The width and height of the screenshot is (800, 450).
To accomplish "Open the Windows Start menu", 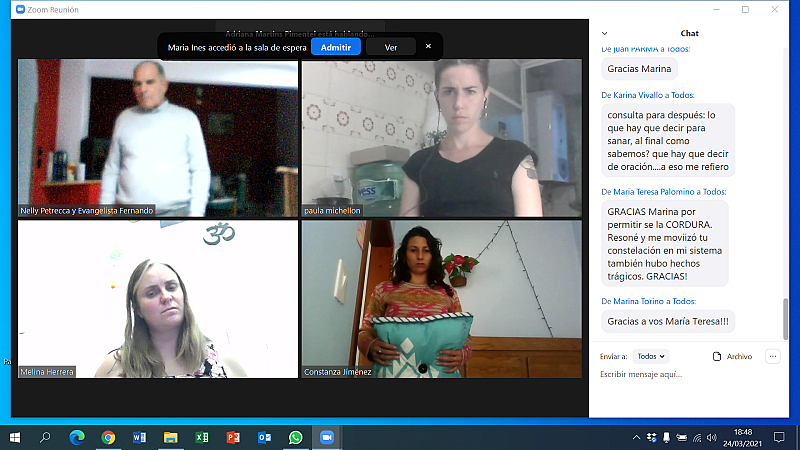I will click(x=14, y=437).
